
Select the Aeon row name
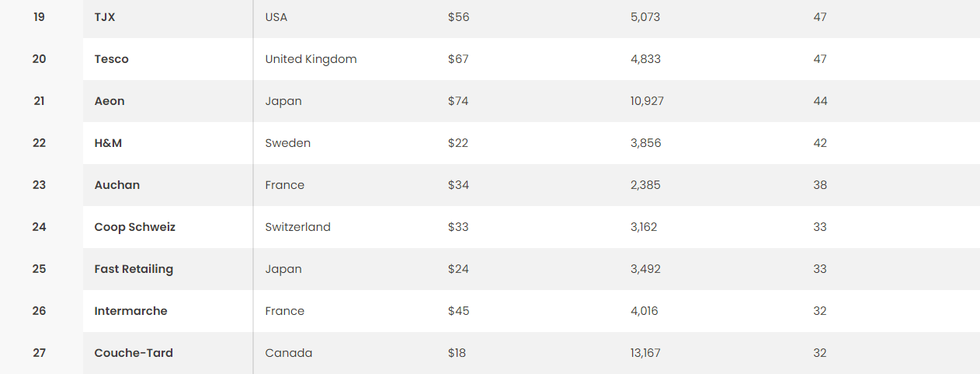point(109,101)
